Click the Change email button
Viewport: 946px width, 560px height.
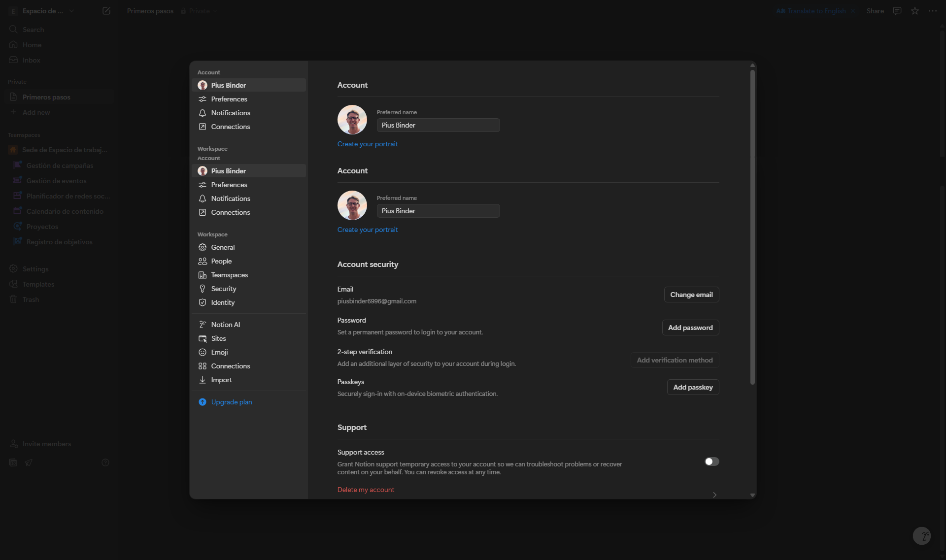point(691,295)
